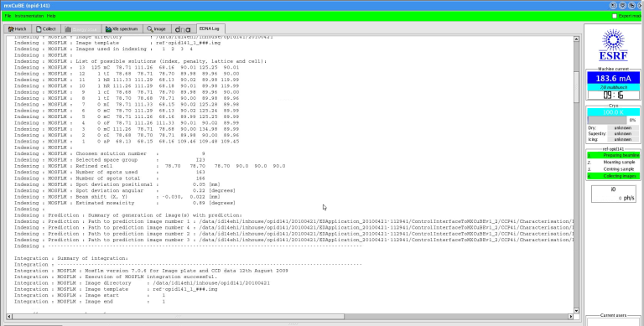
Task: Click solution 9 cI row in log
Action: [127, 92]
